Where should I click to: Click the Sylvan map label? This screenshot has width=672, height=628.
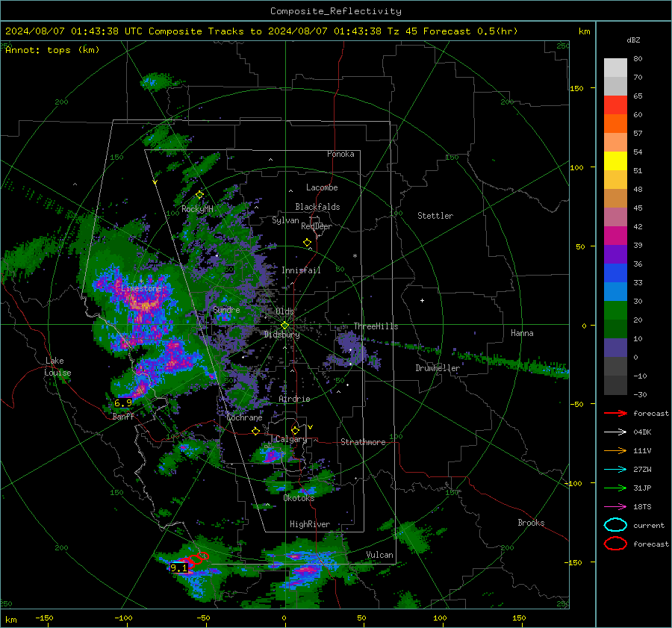coord(285,220)
